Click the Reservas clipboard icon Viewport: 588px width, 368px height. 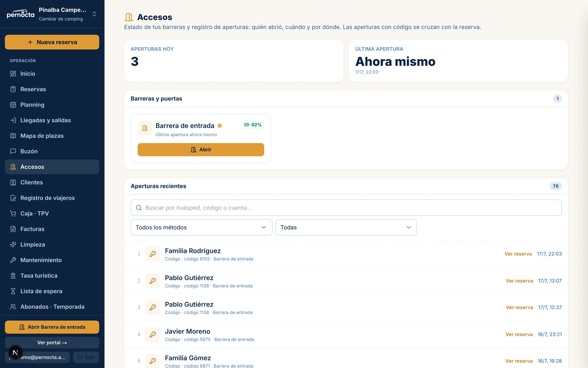pos(13,89)
